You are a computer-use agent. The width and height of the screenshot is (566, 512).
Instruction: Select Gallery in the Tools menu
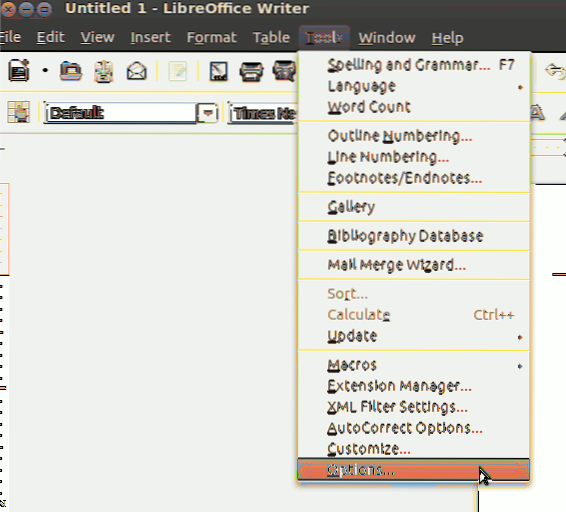(x=414, y=207)
